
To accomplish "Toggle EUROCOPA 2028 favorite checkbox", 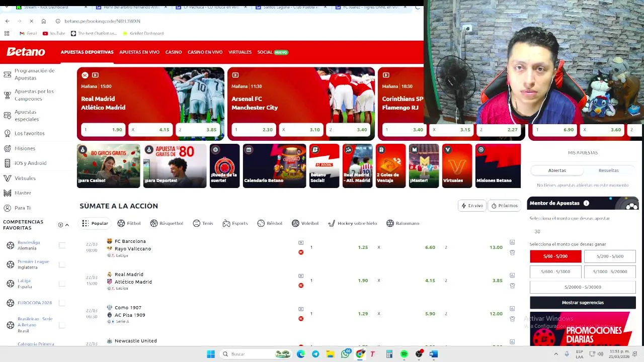I will tap(62, 303).
